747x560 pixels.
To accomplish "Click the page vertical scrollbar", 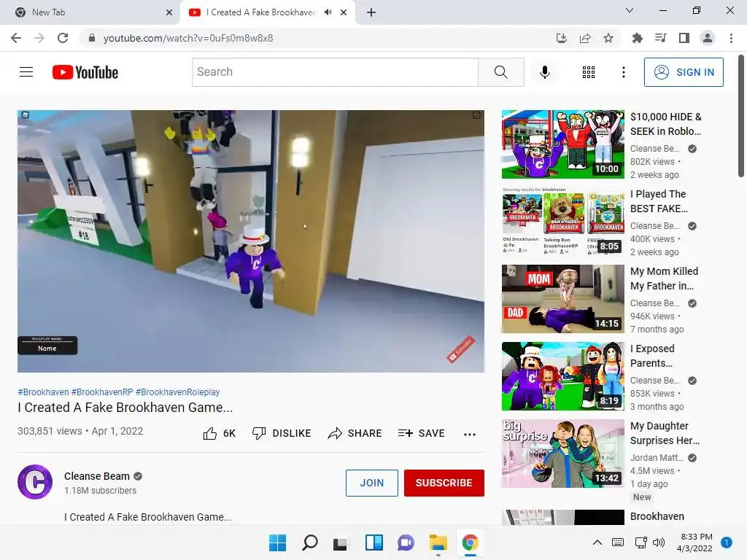I will (741, 117).
